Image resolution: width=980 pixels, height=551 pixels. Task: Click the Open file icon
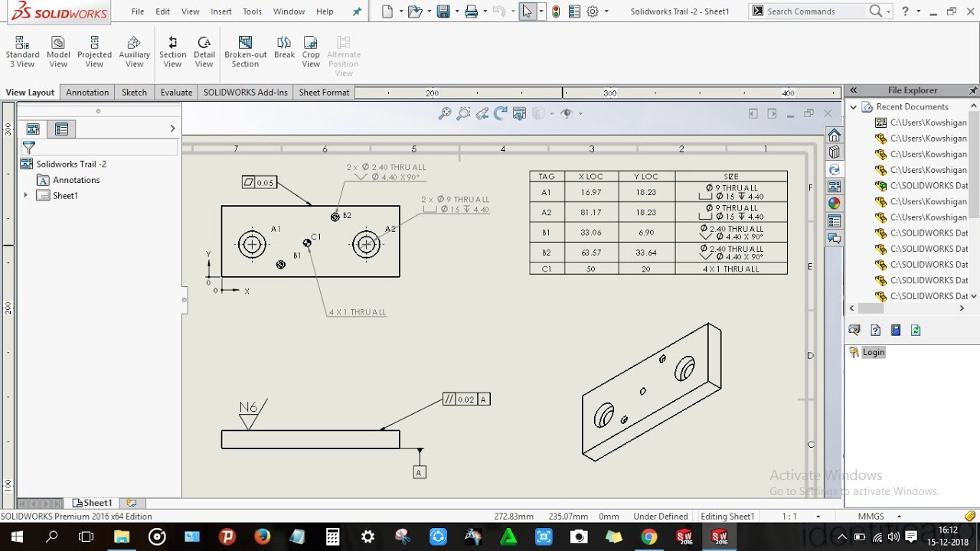[414, 11]
